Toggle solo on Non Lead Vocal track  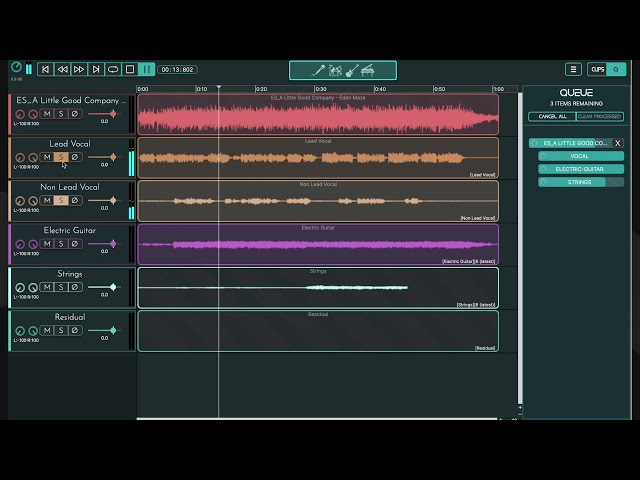click(x=61, y=200)
